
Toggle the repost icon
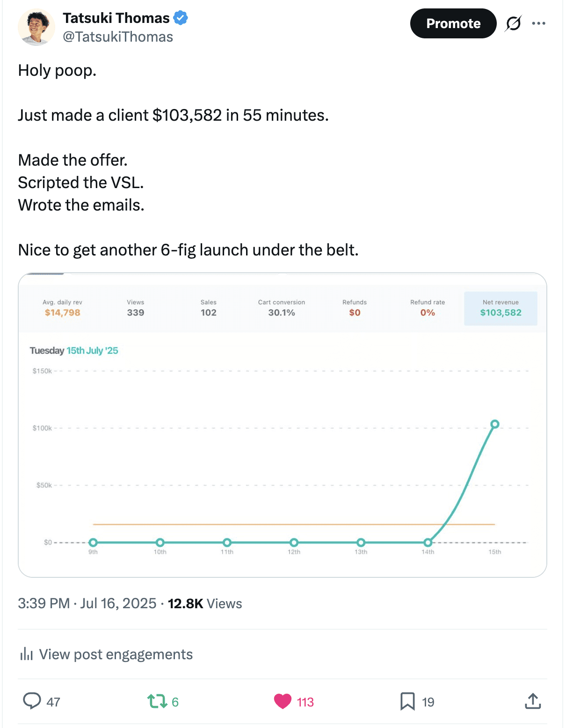[x=157, y=701]
